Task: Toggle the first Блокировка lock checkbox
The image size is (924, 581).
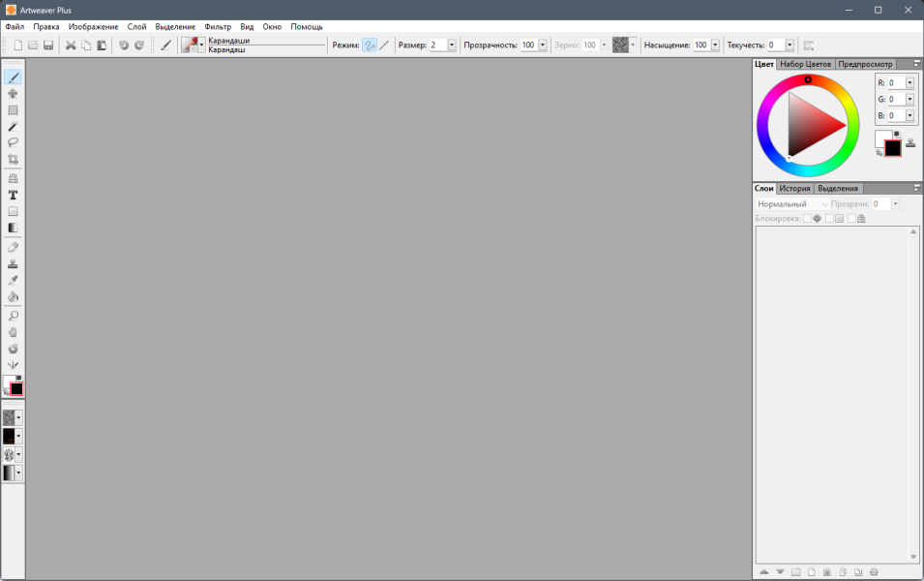Action: [807, 219]
